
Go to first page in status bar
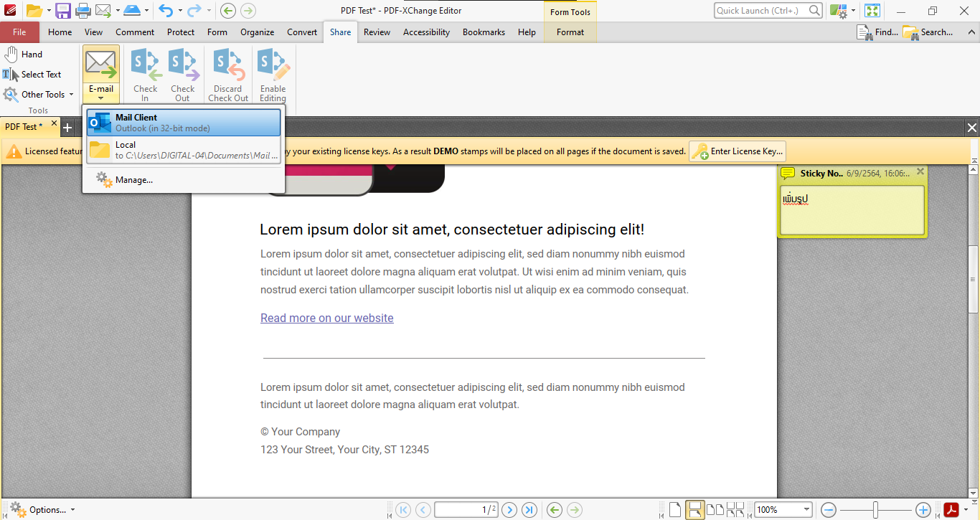click(403, 510)
